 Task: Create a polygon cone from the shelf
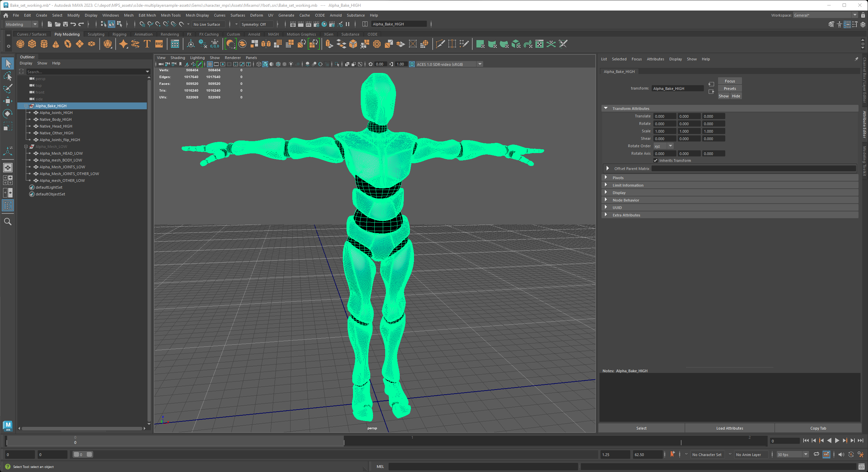coord(56,44)
